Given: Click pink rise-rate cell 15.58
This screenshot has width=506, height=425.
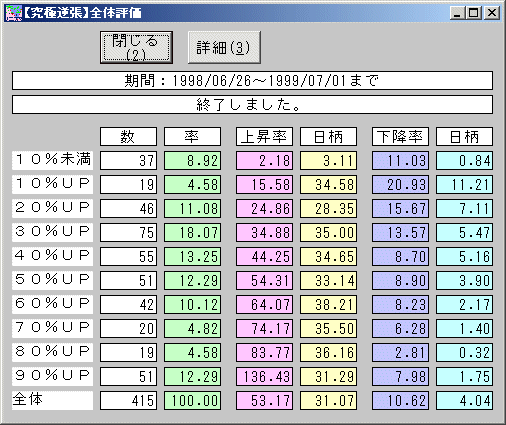Looking at the screenshot, I should point(264,184).
